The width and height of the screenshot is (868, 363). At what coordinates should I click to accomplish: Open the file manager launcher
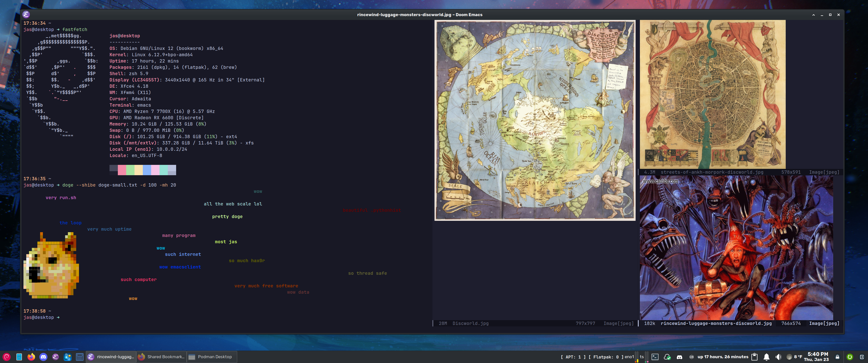(19, 357)
